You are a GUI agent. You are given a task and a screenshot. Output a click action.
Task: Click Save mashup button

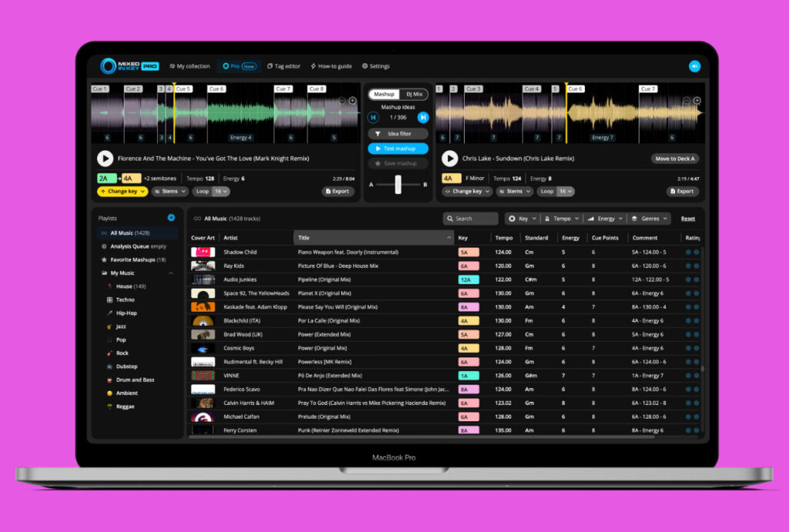click(x=398, y=163)
